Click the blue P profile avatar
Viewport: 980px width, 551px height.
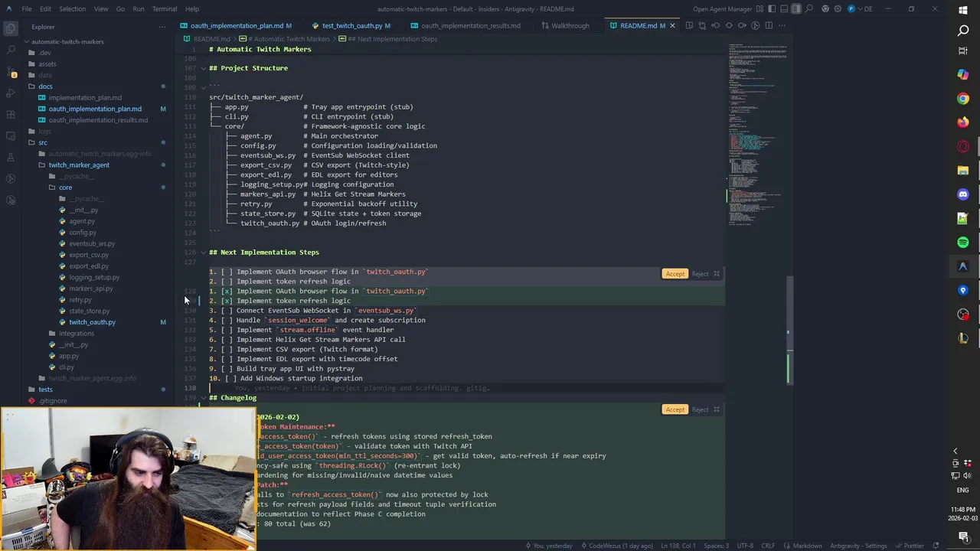(x=851, y=9)
